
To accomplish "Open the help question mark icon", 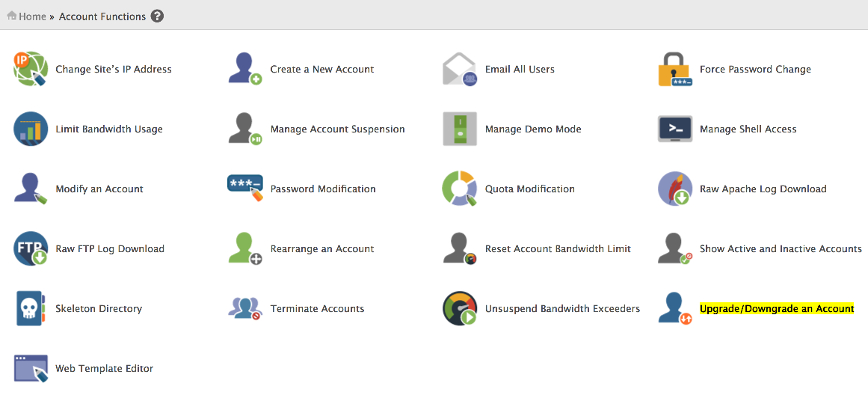I will [157, 16].
